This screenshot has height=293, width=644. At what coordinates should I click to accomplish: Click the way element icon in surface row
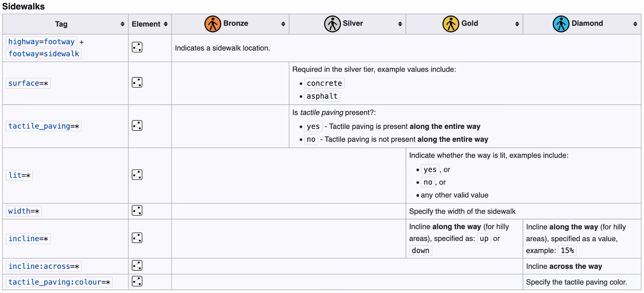pos(137,82)
